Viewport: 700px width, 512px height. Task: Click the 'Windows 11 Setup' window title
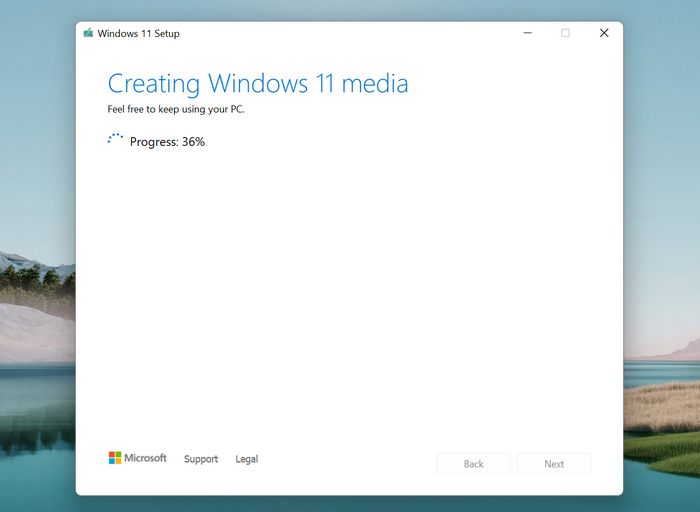point(138,33)
